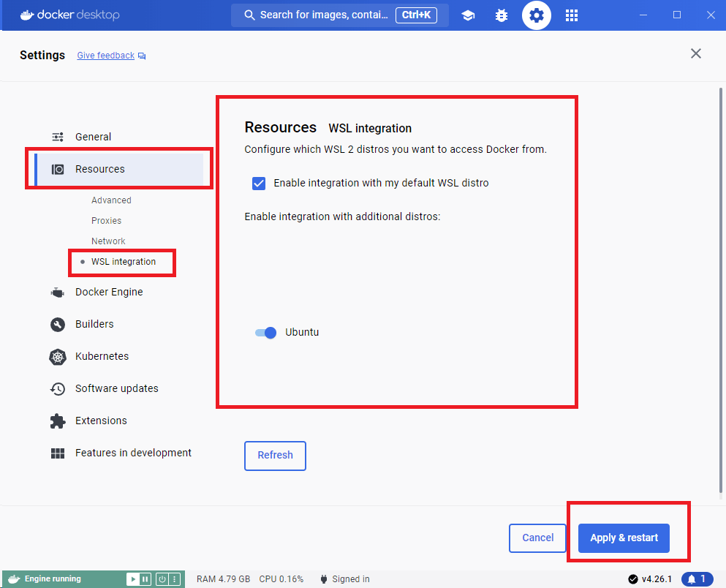This screenshot has width=726, height=588.
Task: Open the engine more options menu (three dots)
Action: (174, 578)
